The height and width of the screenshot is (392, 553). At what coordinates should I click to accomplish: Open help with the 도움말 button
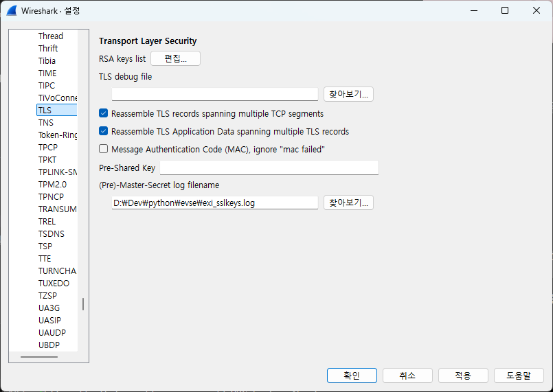point(519,376)
